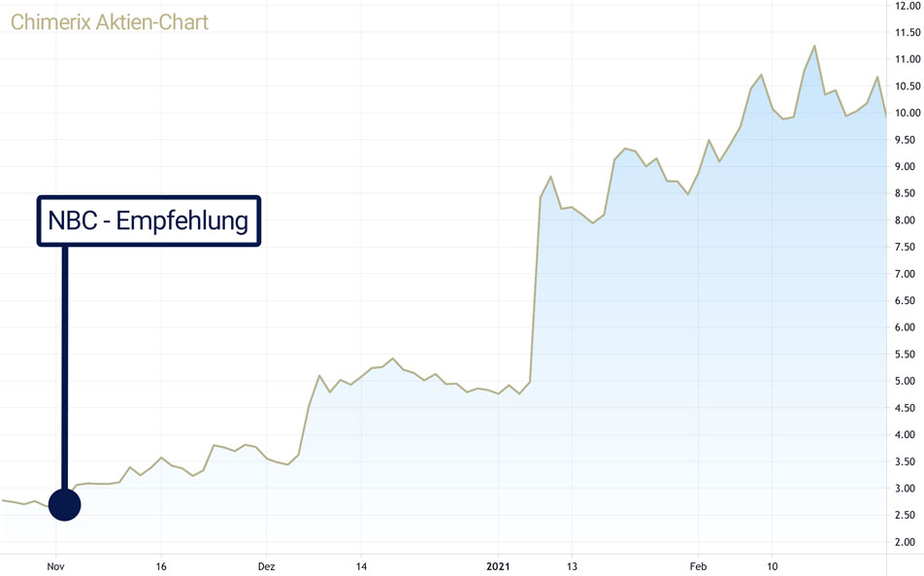Click the 10.00 price axis label
The width and height of the screenshot is (924, 576).
pos(906,113)
